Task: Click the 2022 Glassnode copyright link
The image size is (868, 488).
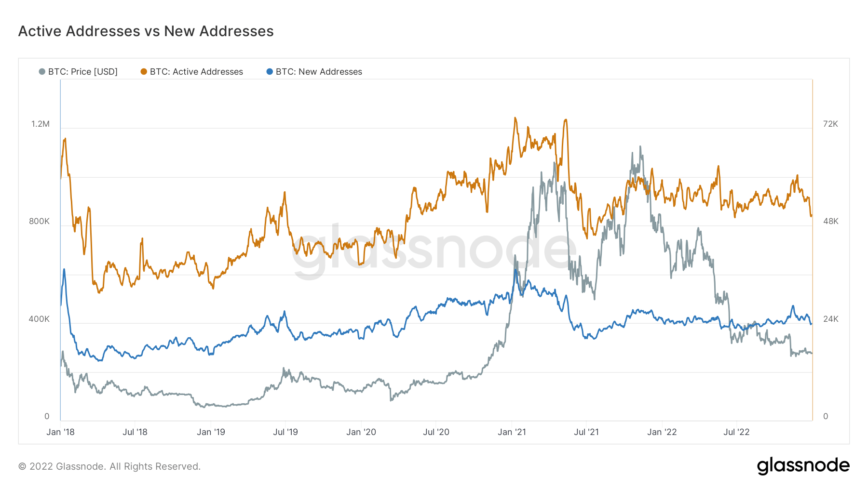Action: pos(109,465)
